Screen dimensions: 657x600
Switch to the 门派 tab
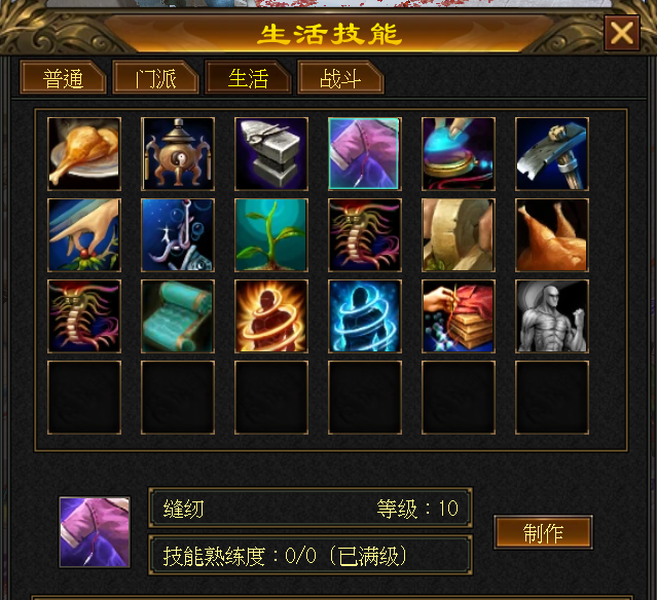(x=155, y=78)
